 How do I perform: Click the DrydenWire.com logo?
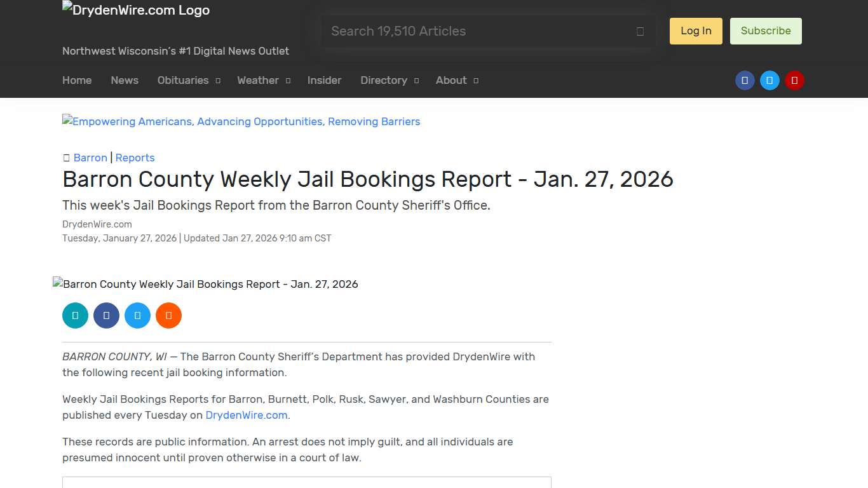(135, 10)
